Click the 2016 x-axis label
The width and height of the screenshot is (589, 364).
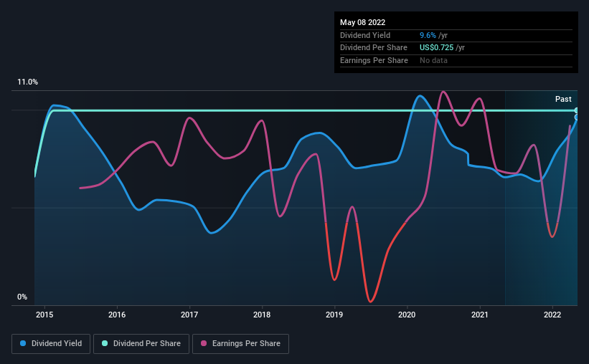117,315
